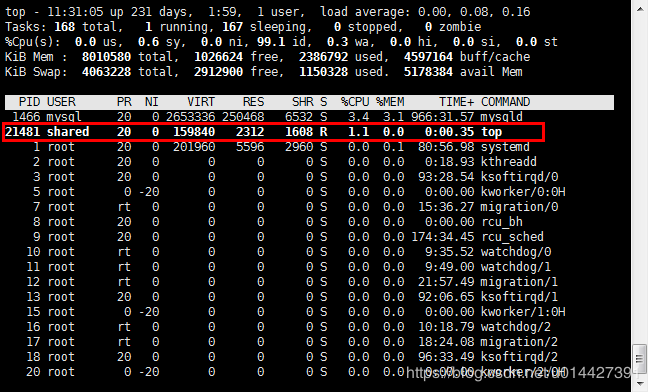Screen dimensions: 648x392
Task: Click the PID column header
Action: click(29, 102)
